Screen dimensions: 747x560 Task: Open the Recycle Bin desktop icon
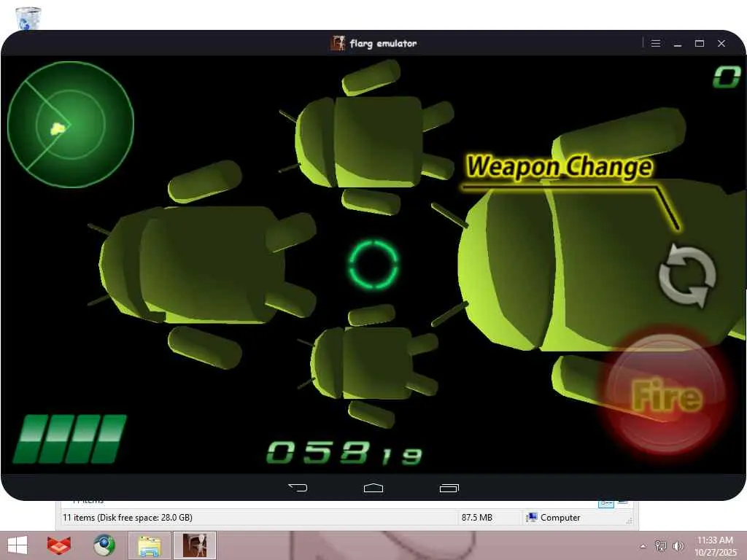click(28, 18)
